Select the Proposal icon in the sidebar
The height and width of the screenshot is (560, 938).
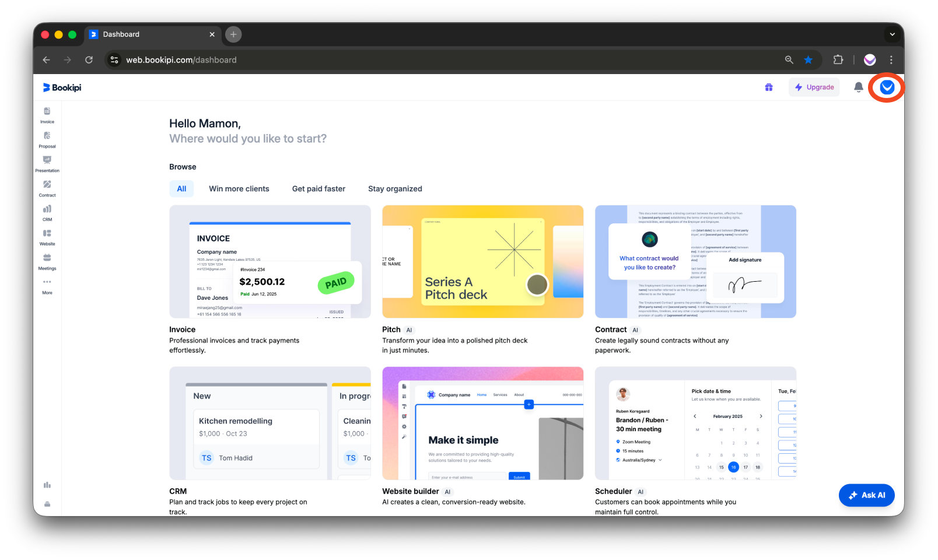(x=47, y=139)
